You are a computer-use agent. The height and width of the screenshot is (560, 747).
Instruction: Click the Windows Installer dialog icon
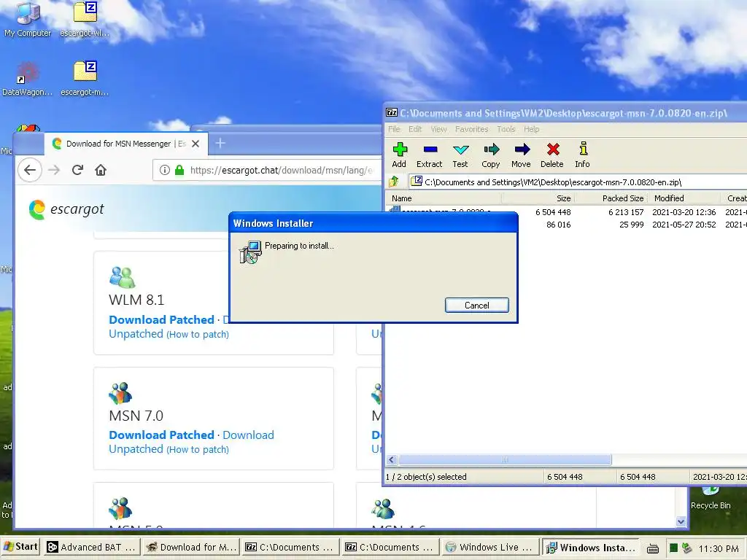pos(251,252)
